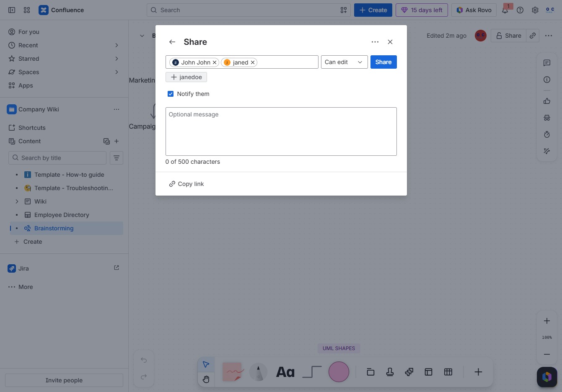Open Share dialog more options ellipsis
Image resolution: width=562 pixels, height=392 pixels.
pyautogui.click(x=375, y=42)
